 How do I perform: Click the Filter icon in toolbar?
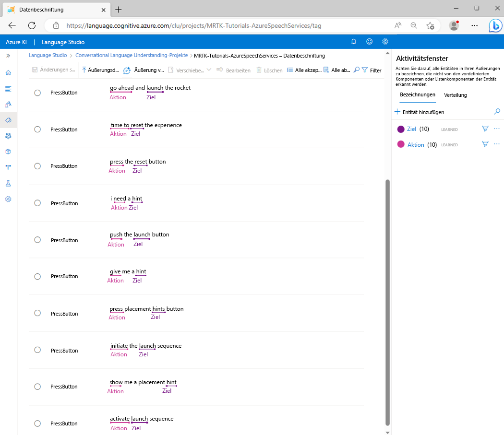pyautogui.click(x=365, y=70)
